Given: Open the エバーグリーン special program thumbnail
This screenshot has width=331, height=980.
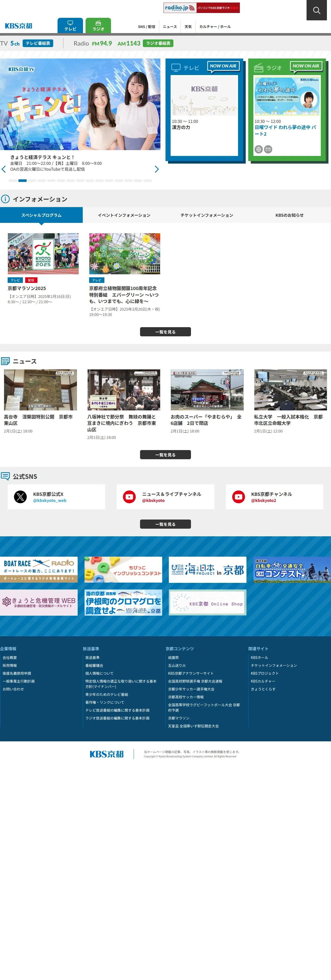Looking at the screenshot, I should pos(125,254).
